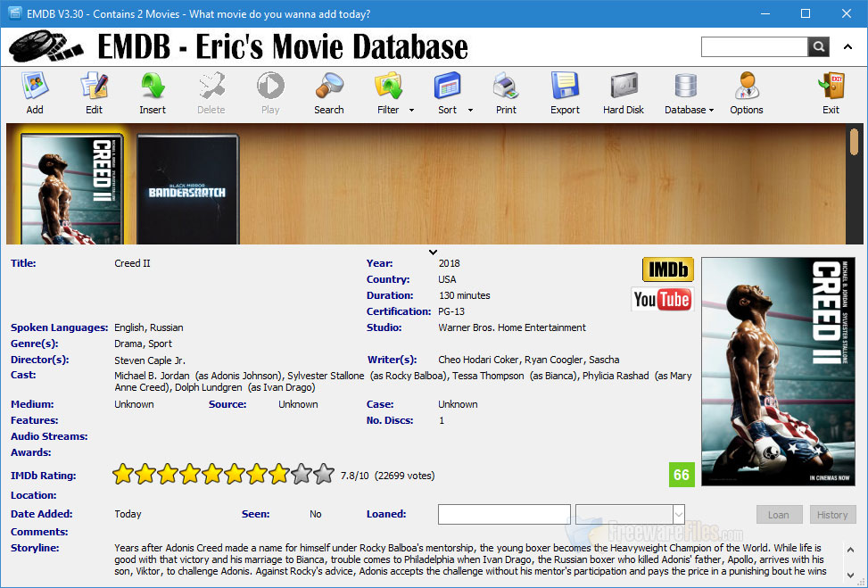This screenshot has width=868, height=588.
Task: Open the Loaned-to combo box
Action: tap(678, 515)
